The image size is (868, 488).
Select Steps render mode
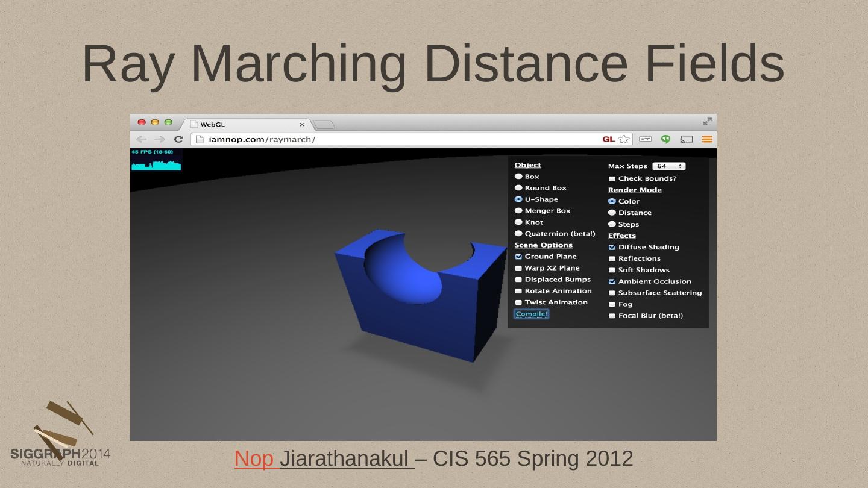[x=612, y=224]
